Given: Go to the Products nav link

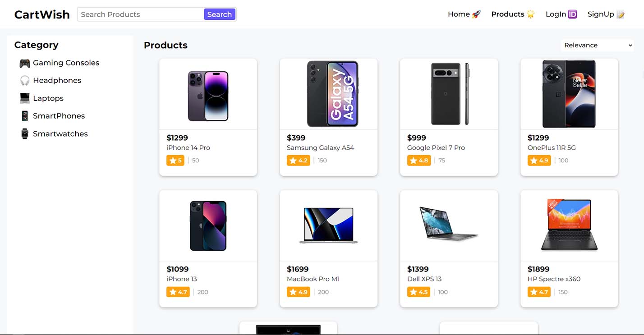Looking at the screenshot, I should pos(507,14).
